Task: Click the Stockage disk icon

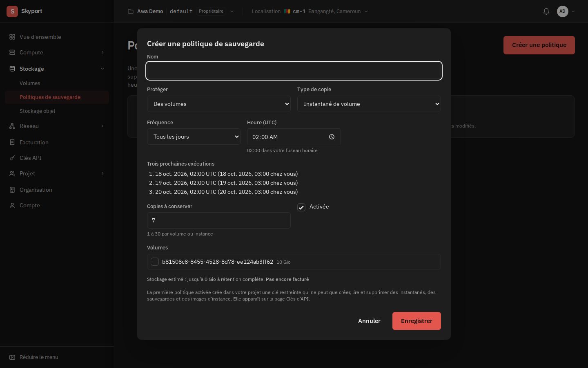Action: [12, 69]
